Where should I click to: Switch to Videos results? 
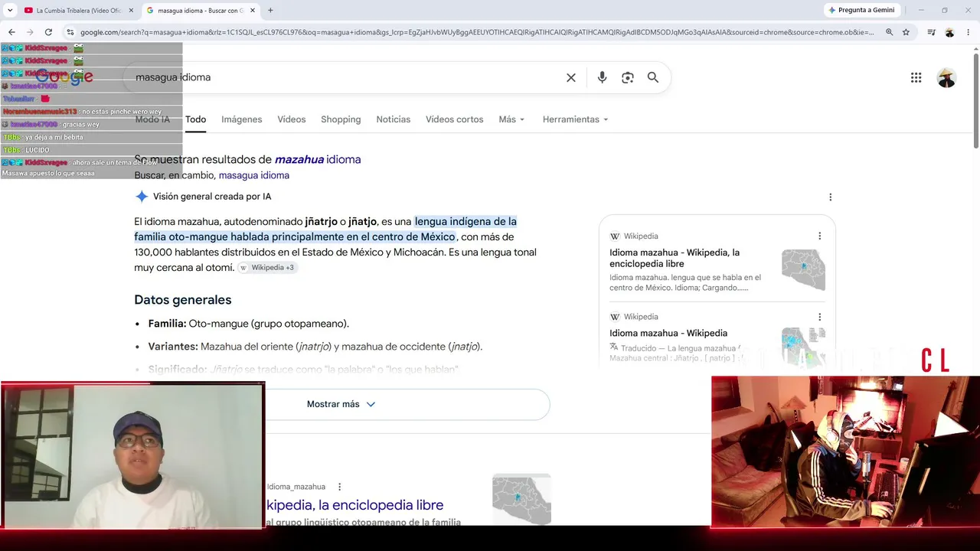(x=292, y=119)
